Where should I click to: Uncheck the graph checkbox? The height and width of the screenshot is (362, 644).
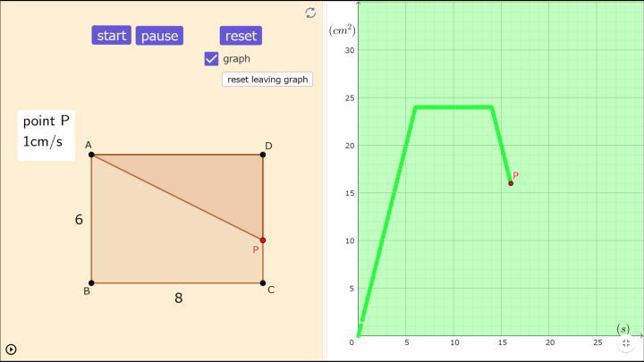(211, 59)
